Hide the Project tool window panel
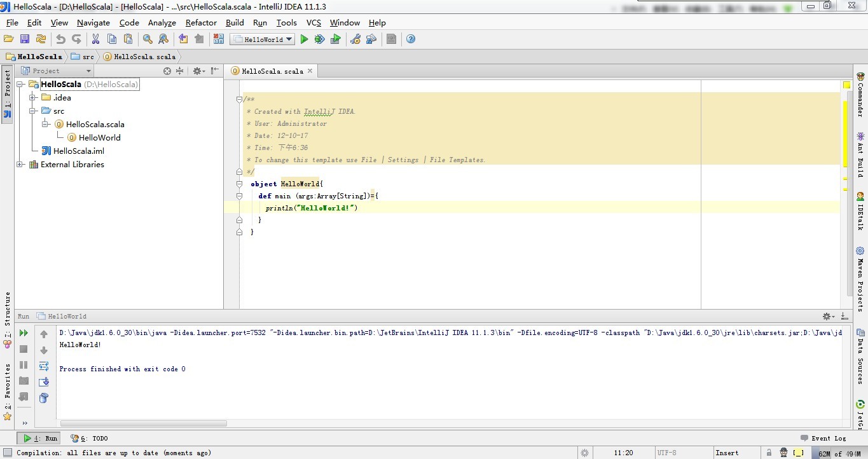Image resolution: width=868 pixels, height=459 pixels. click(x=215, y=71)
